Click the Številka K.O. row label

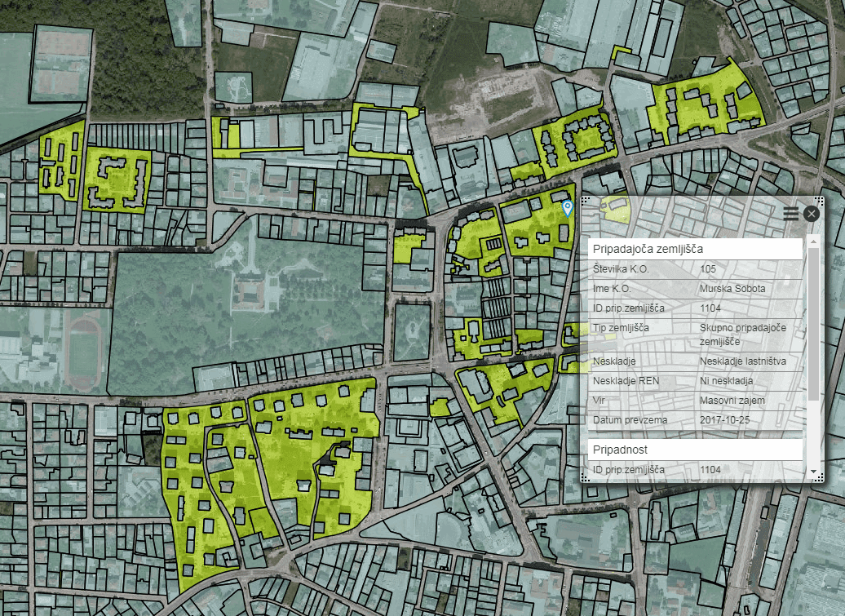pyautogui.click(x=622, y=268)
